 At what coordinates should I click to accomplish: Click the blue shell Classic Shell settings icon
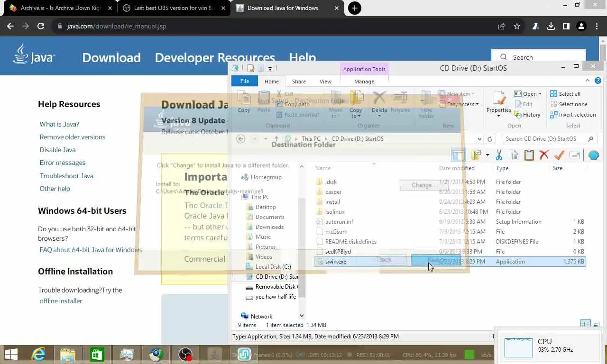click(593, 155)
